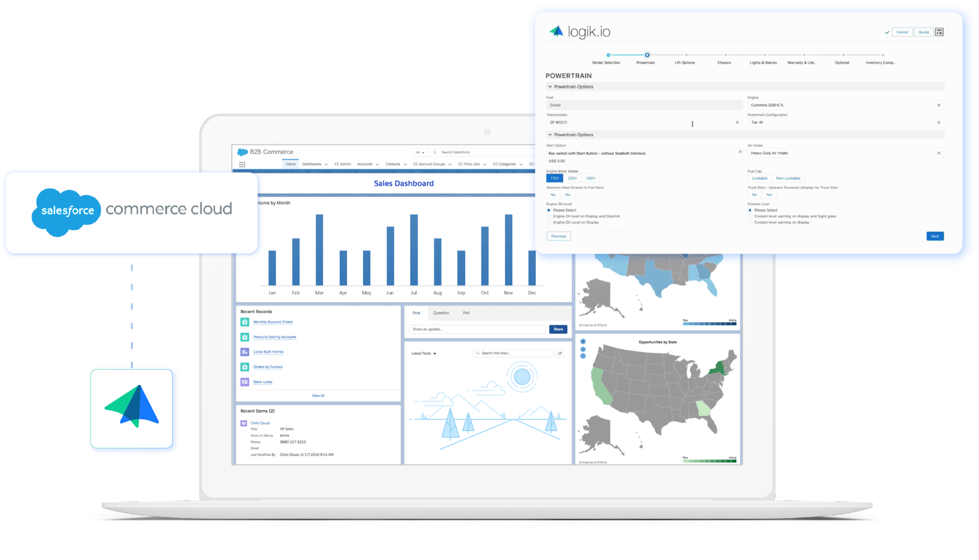Image resolution: width=979 pixels, height=560 pixels.
Task: Click the Quote button
Action: 924,32
